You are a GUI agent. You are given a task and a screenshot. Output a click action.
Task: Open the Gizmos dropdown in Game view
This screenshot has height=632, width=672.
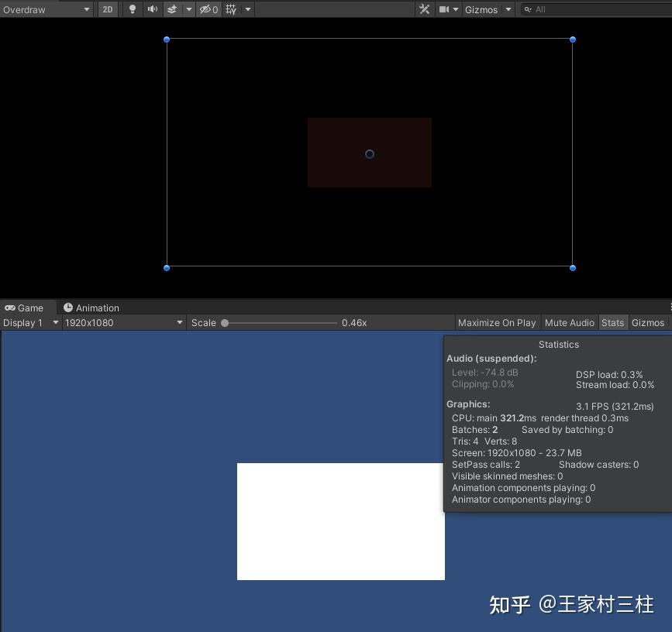pos(649,323)
